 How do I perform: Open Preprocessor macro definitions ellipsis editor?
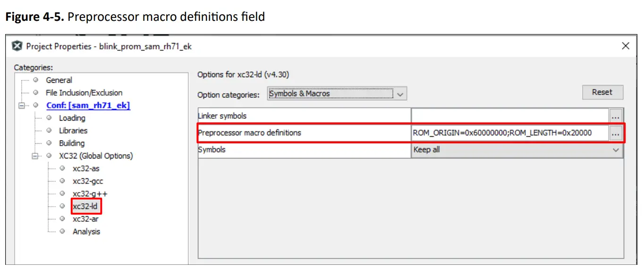tap(615, 134)
